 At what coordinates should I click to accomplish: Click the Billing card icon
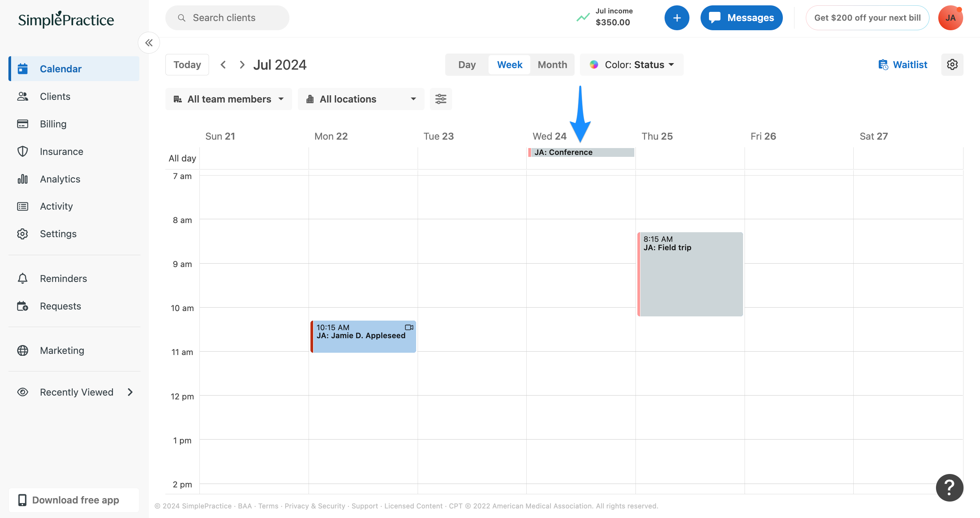click(x=23, y=124)
